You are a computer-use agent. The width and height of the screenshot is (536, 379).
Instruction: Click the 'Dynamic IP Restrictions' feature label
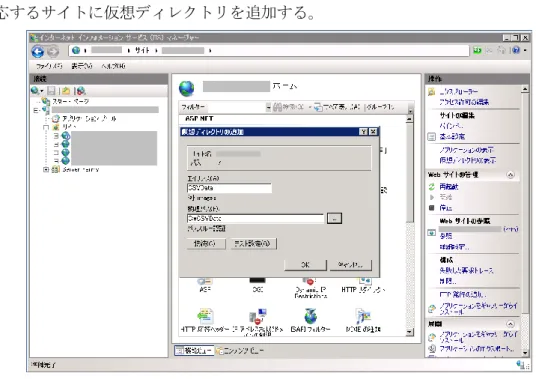[310, 293]
